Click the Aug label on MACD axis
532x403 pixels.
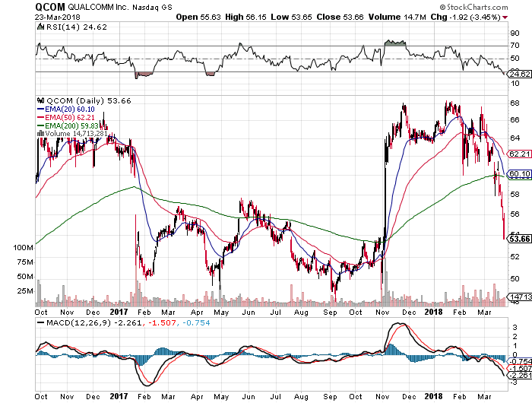[x=301, y=397]
